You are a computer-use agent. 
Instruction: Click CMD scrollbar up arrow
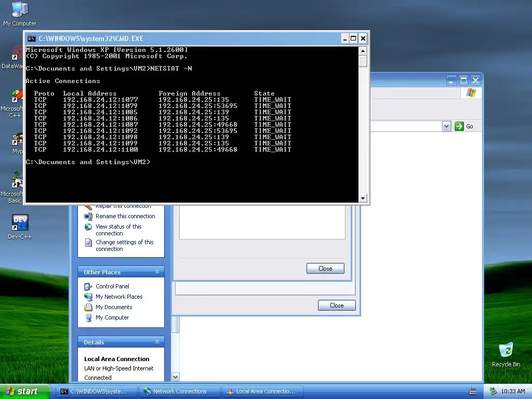click(363, 51)
